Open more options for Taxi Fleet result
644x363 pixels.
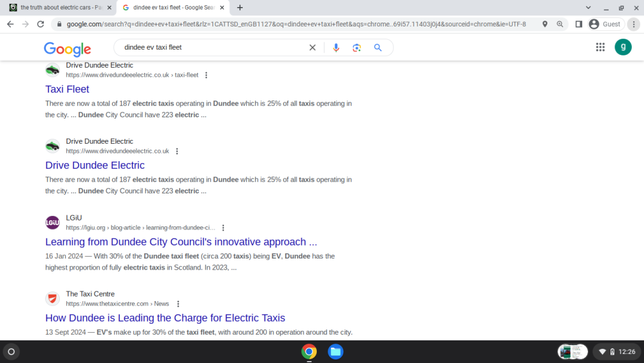[206, 75]
